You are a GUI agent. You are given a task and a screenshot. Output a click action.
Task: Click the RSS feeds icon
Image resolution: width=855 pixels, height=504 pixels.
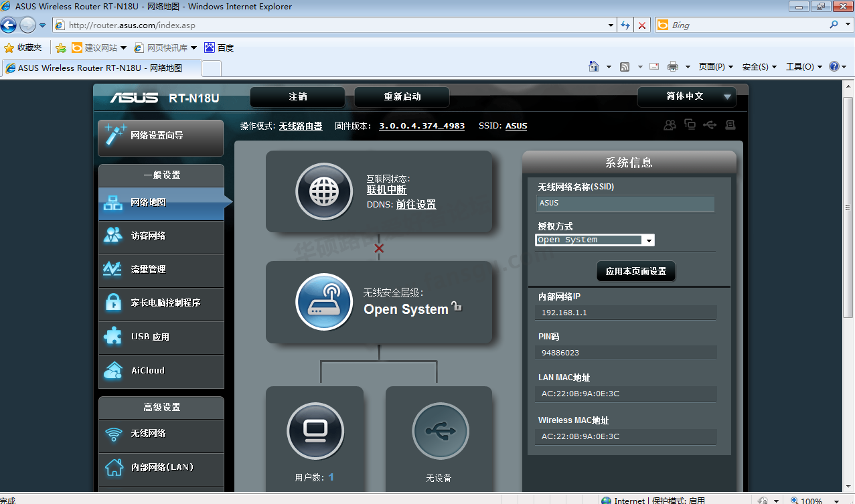625,66
